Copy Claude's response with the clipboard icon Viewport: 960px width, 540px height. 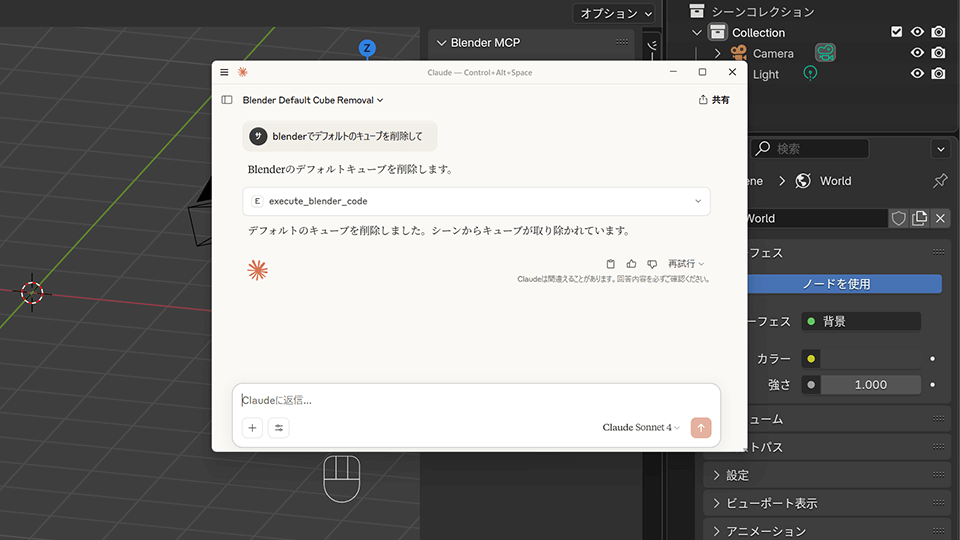610,264
